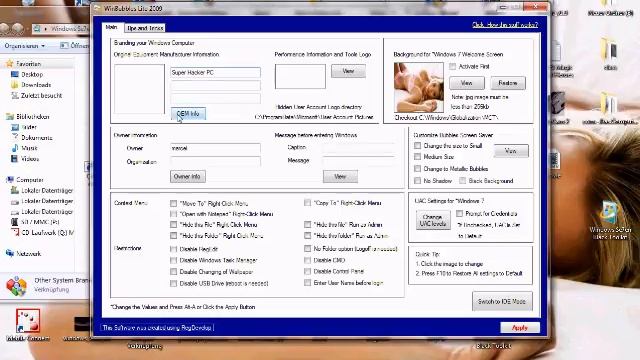Viewport: 640px width, 360px height.
Task: Check "Open with Notepad" Right-Click Menu
Action: 173,214
